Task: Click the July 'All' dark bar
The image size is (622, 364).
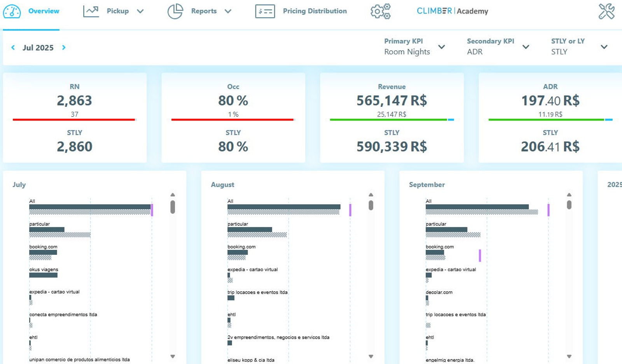Action: [90, 207]
